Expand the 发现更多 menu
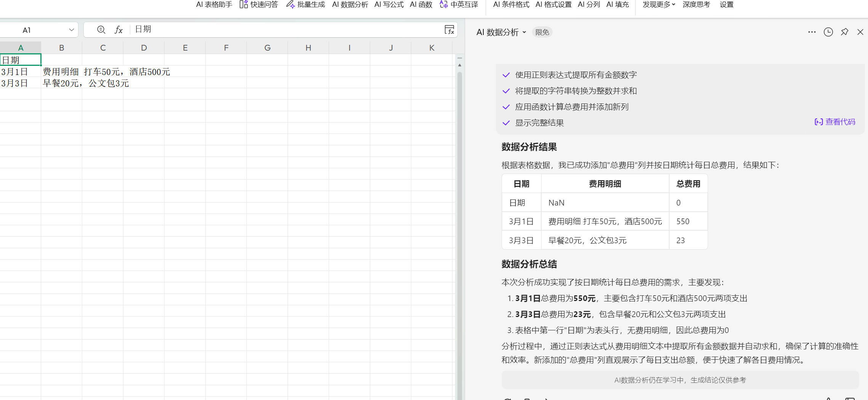This screenshot has width=868, height=400. tap(659, 5)
